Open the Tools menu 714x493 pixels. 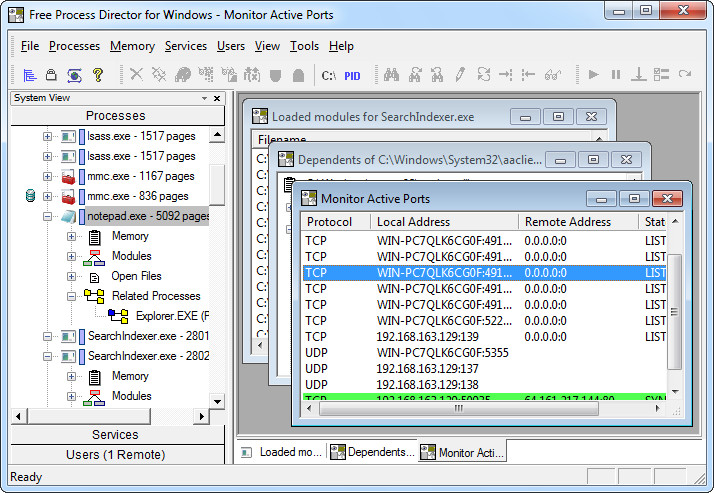coord(304,46)
